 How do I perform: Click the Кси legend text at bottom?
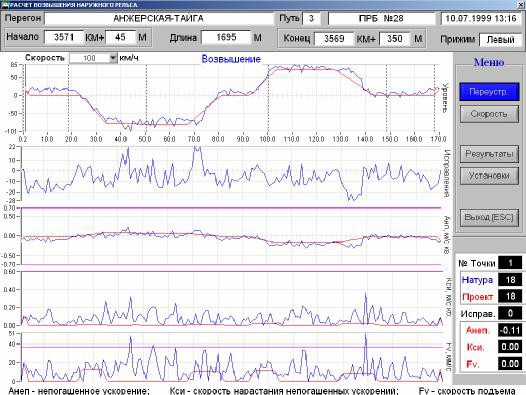284,391
